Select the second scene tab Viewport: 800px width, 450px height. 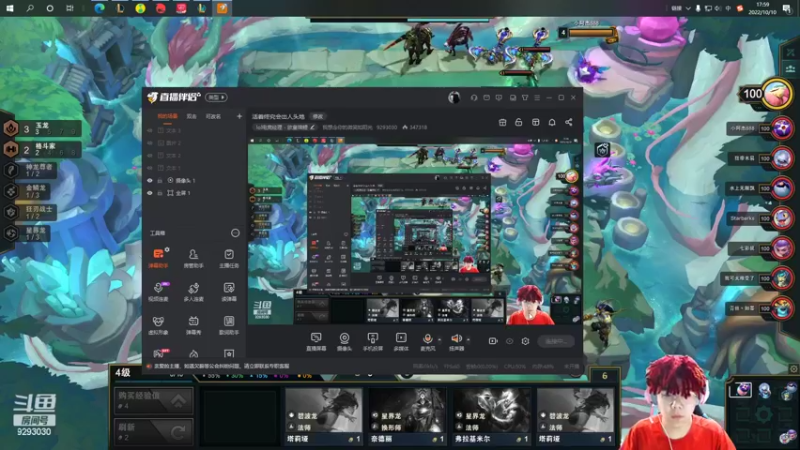click(x=191, y=116)
